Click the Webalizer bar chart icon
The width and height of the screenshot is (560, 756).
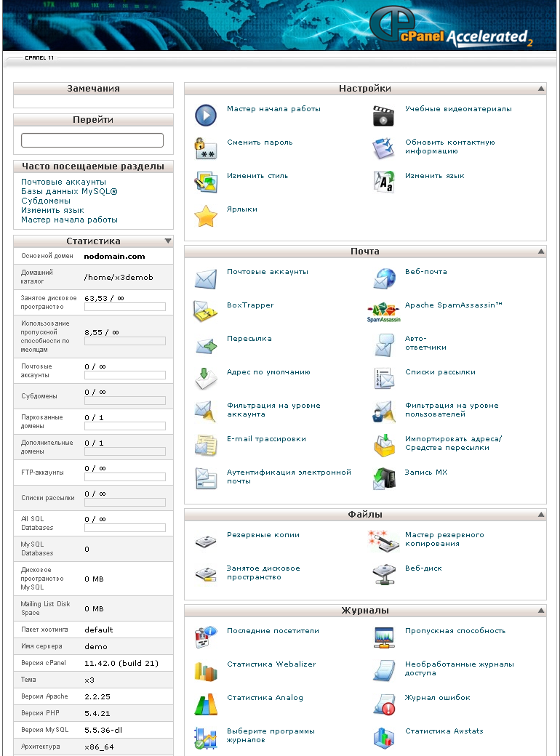(x=206, y=671)
